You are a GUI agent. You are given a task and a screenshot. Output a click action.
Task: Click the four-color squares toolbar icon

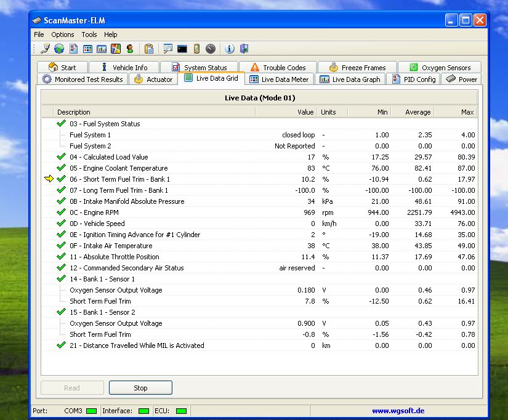click(116, 49)
